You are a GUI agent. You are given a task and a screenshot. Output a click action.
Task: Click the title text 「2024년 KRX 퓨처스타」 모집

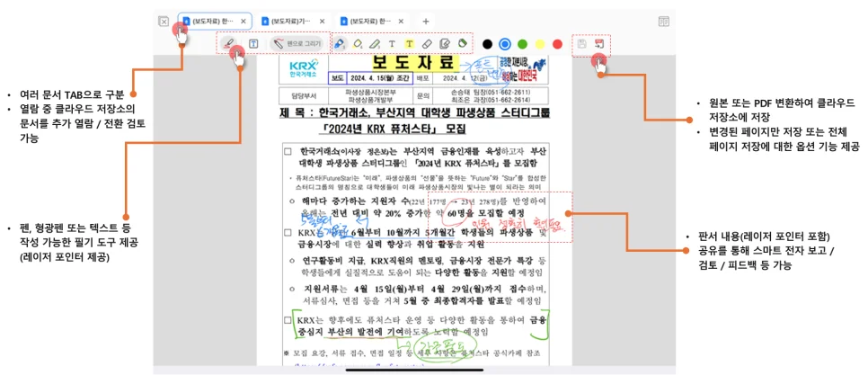click(394, 129)
